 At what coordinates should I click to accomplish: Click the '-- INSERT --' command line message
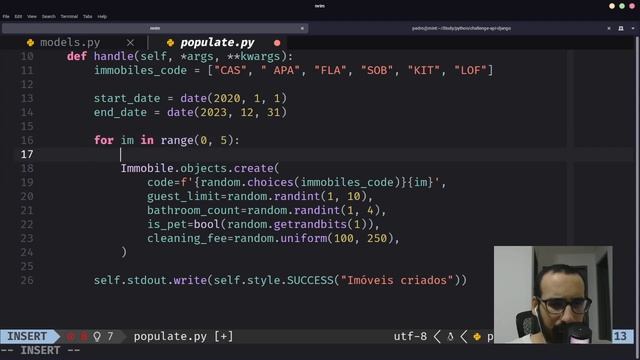pos(40,351)
